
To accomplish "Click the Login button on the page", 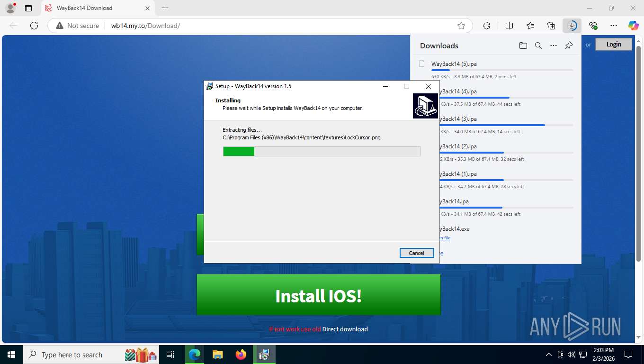I will click(614, 44).
